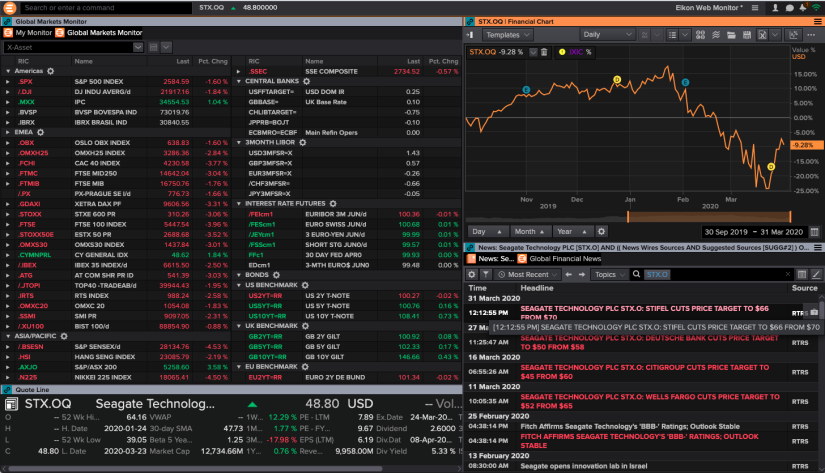The image size is (825, 473).
Task: Click the news search magnifier icon
Action: (636, 274)
